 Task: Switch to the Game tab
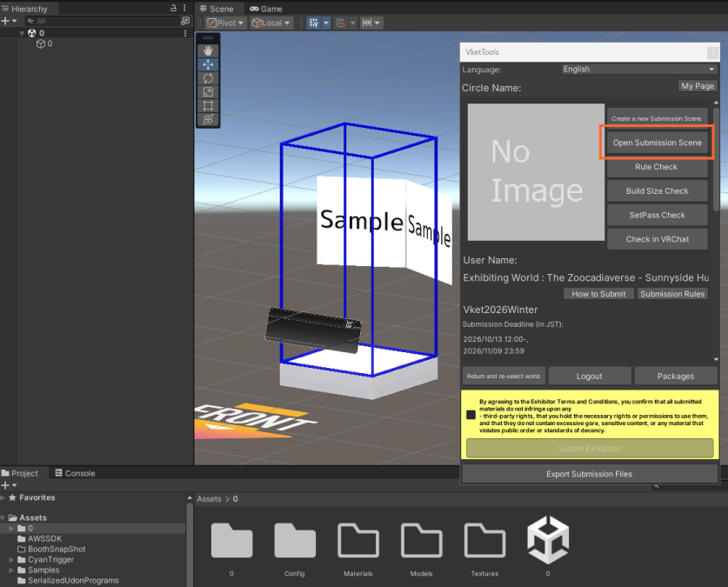coord(266,9)
